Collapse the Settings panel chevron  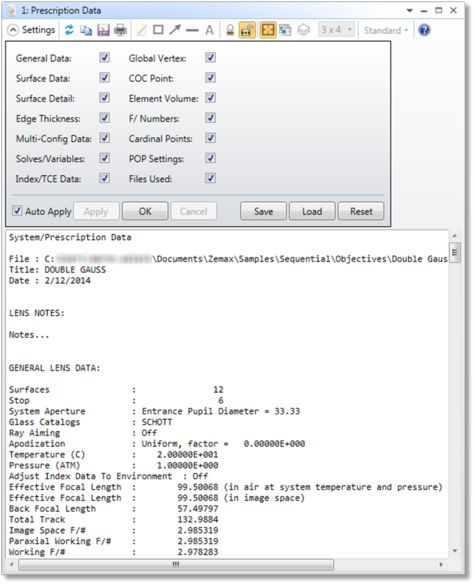pyautogui.click(x=13, y=30)
